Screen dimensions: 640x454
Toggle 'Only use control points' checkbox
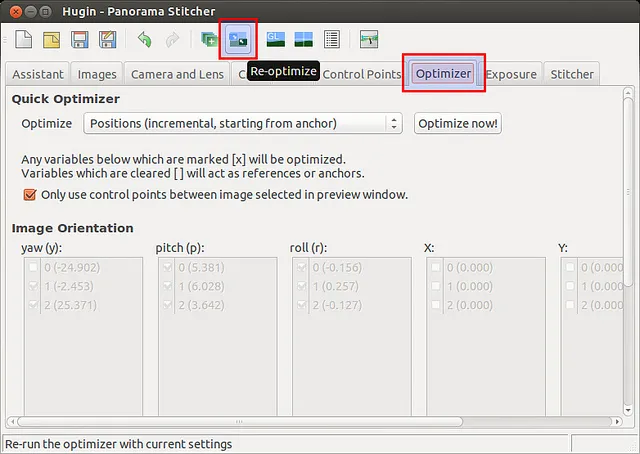pos(29,195)
